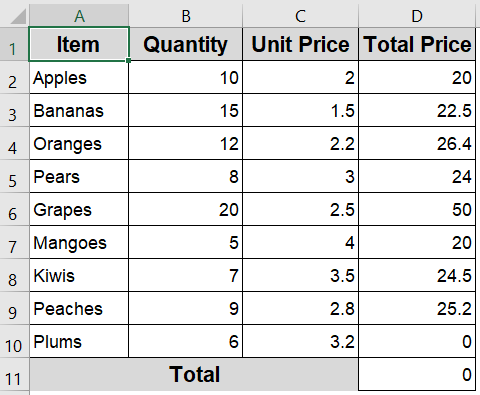Select the Plums total price cell
The width and height of the screenshot is (480, 395).
click(417, 341)
